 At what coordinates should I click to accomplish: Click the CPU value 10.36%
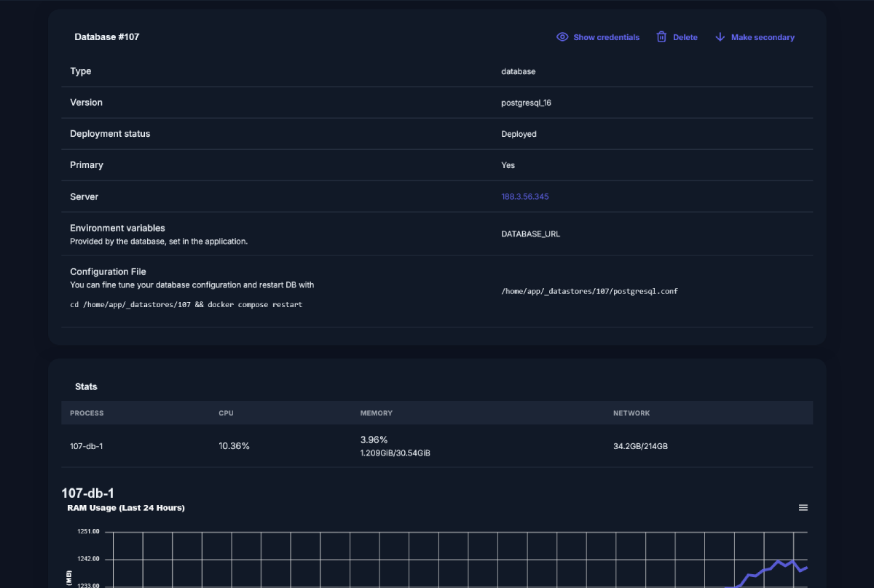coord(235,446)
